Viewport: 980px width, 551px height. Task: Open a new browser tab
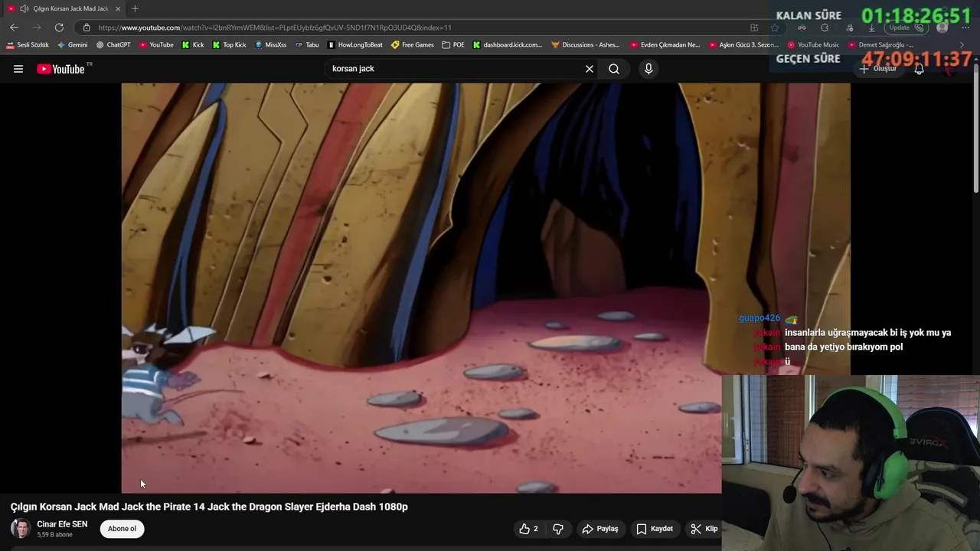tap(135, 8)
